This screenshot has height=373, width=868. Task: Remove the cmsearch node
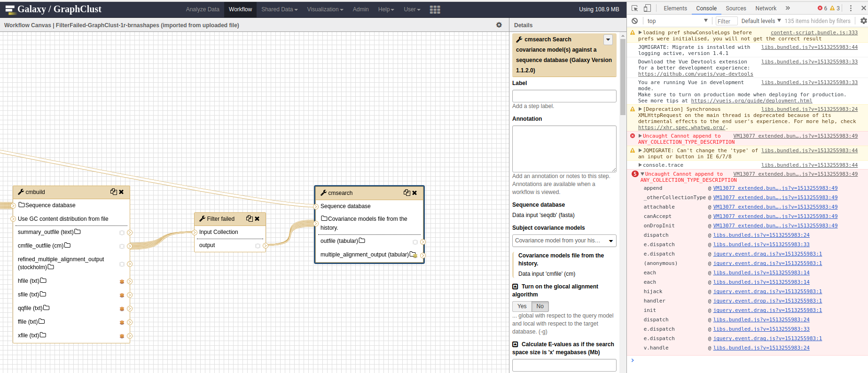pyautogui.click(x=414, y=193)
